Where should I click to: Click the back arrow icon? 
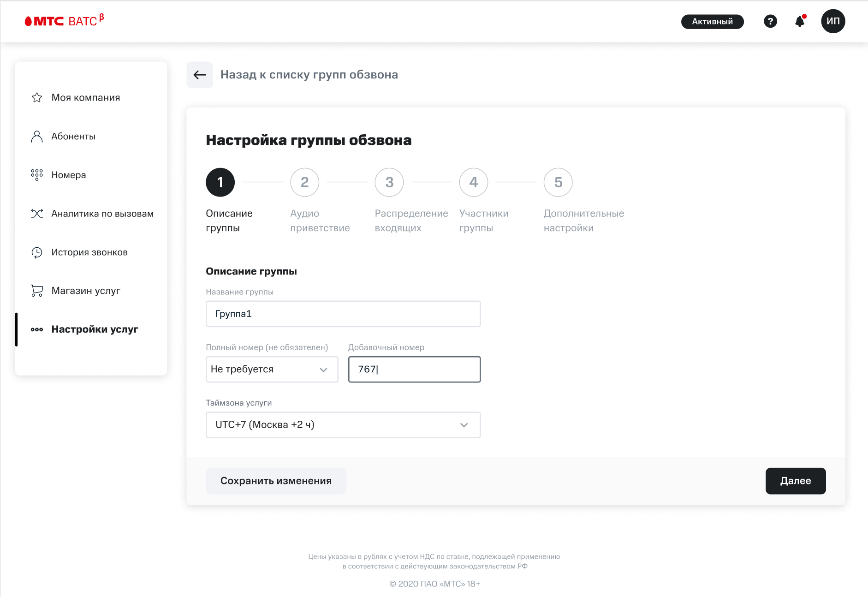pyautogui.click(x=200, y=75)
